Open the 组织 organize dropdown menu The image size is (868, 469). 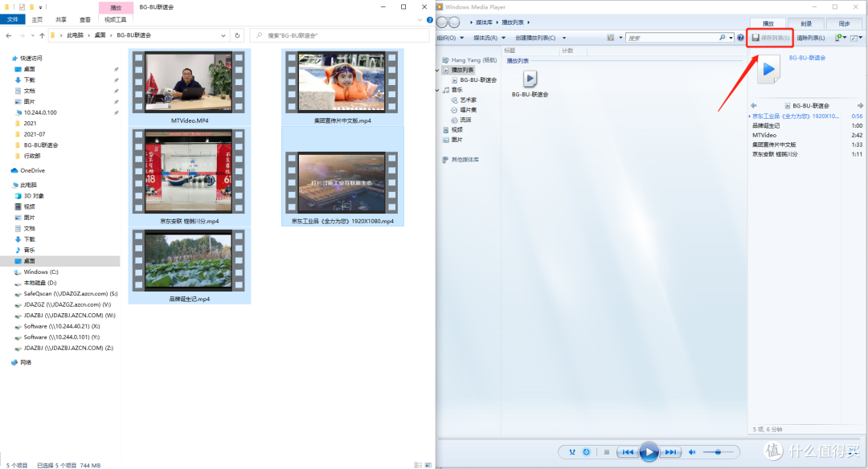450,38
